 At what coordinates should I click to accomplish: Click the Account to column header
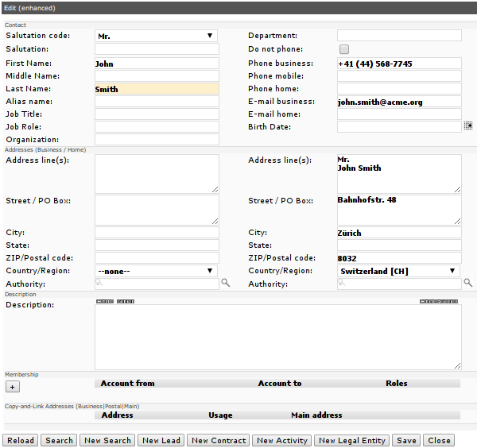click(x=280, y=383)
